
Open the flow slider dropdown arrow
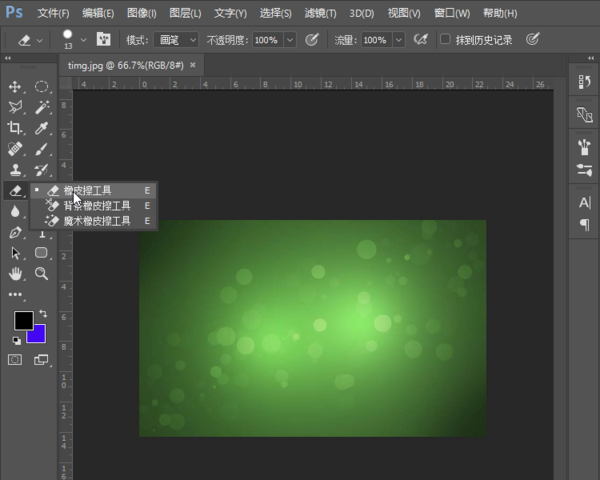coord(399,40)
